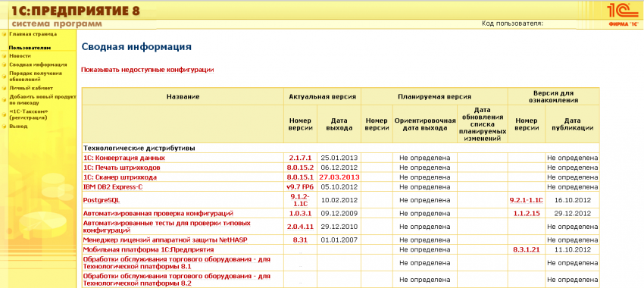Click the Версия для ознакомления header
Image resolution: width=644 pixels, height=288 pixels.
(x=553, y=96)
